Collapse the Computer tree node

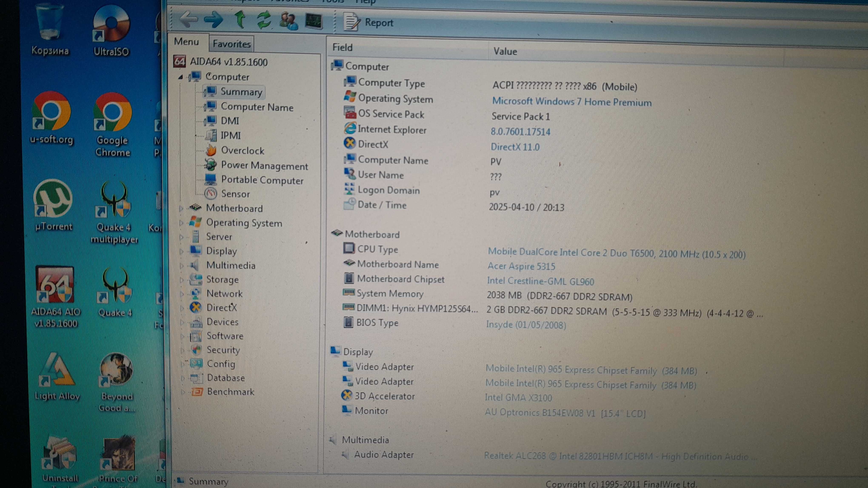[x=181, y=77]
